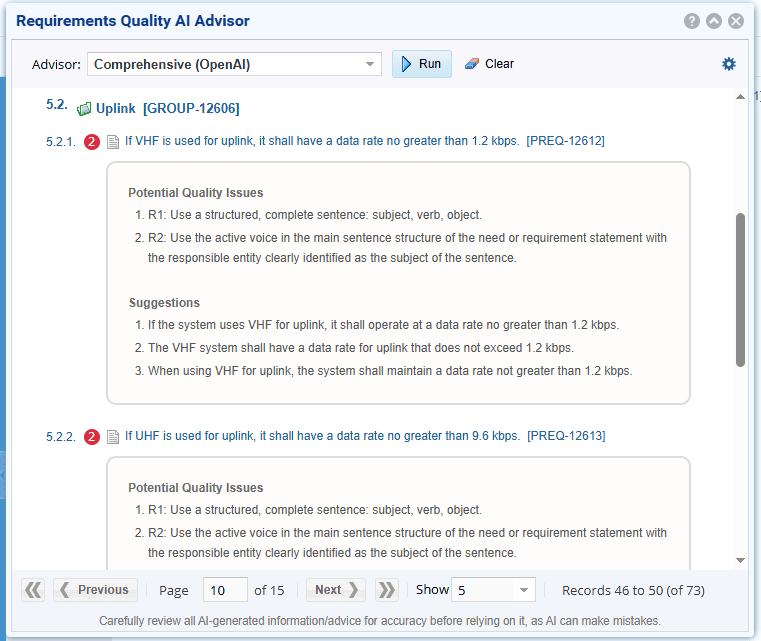This screenshot has width=761, height=641.
Task: Click the vertical scrollbar thumb in results
Action: point(740,289)
